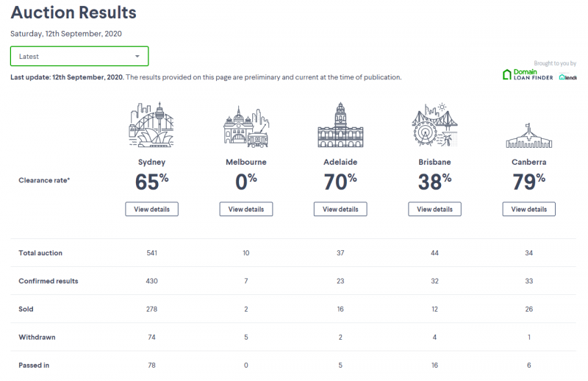588x381 pixels.
Task: Click the Sydney Opera House skyline icon
Action: pos(151,124)
